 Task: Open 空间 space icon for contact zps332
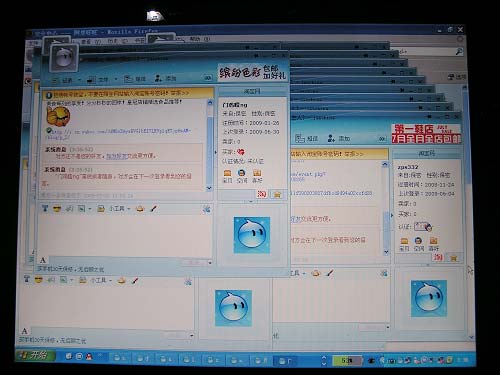(x=418, y=244)
